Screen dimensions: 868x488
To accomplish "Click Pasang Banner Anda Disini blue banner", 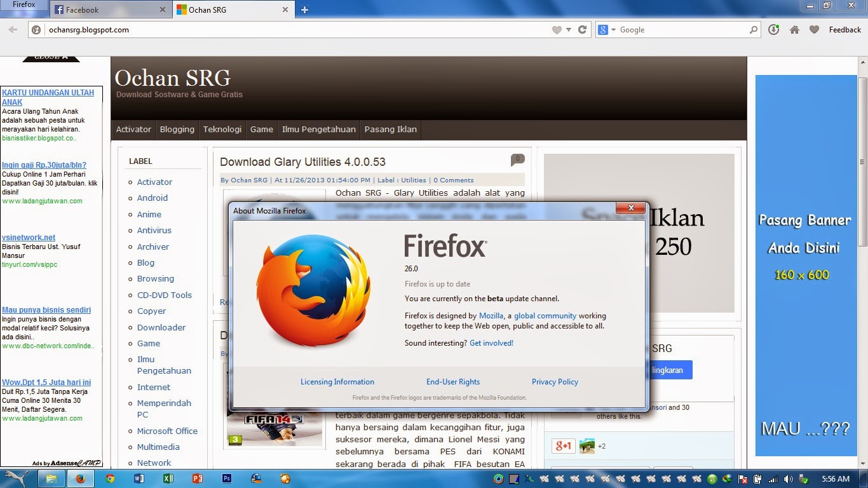I will tap(806, 266).
